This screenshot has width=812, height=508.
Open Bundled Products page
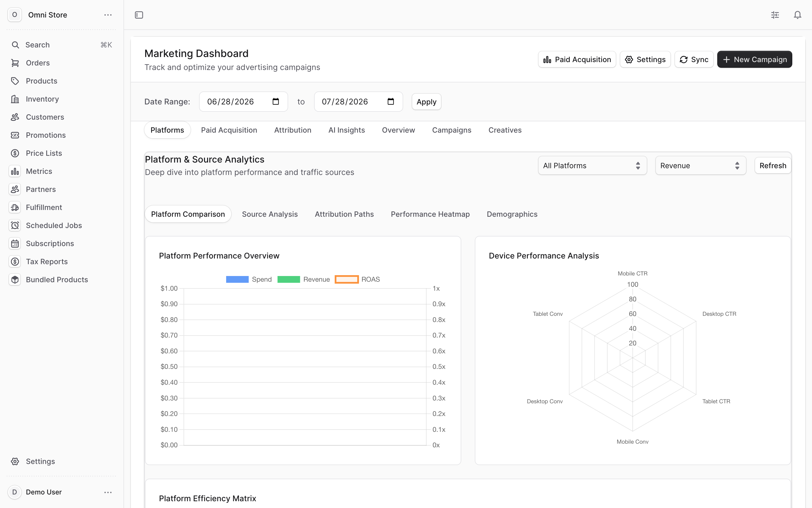click(x=57, y=280)
